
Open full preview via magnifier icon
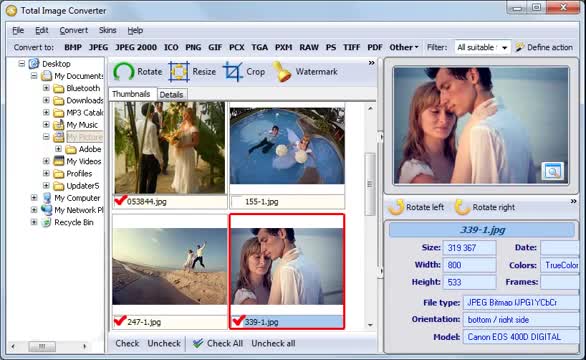coord(552,171)
